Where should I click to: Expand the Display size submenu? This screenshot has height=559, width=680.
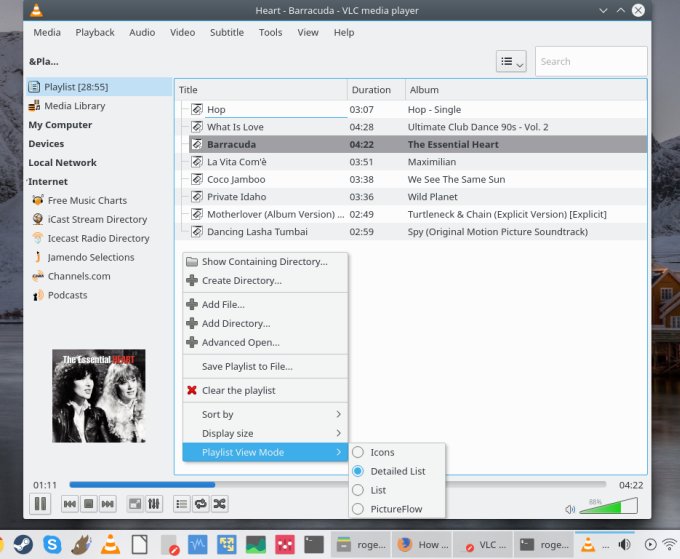tap(264, 433)
